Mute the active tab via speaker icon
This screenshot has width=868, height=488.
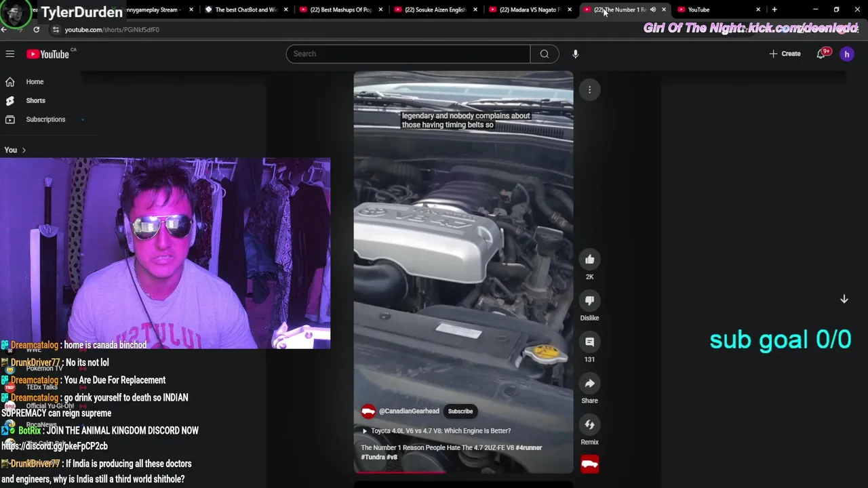(653, 9)
